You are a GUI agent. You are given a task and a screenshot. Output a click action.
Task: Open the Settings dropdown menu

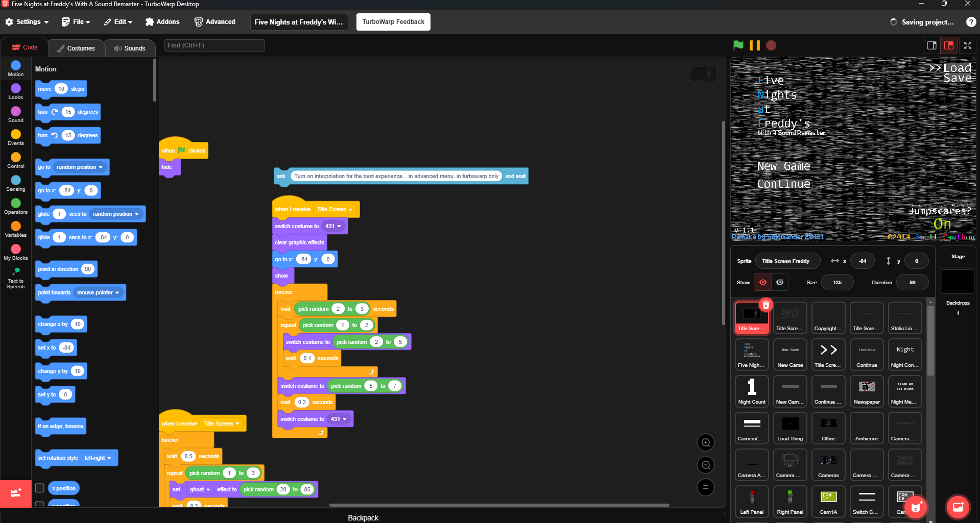[27, 22]
